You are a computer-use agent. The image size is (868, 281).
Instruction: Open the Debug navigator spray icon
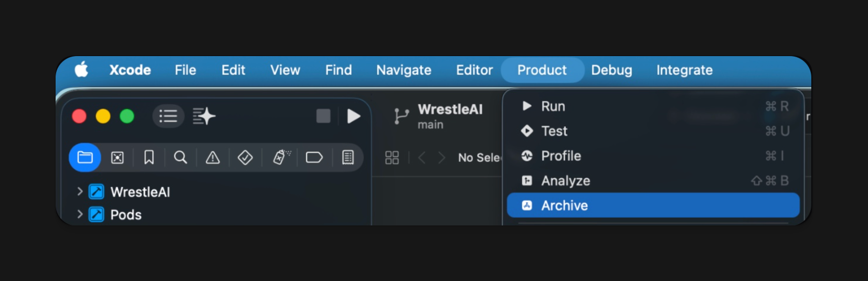click(x=282, y=157)
